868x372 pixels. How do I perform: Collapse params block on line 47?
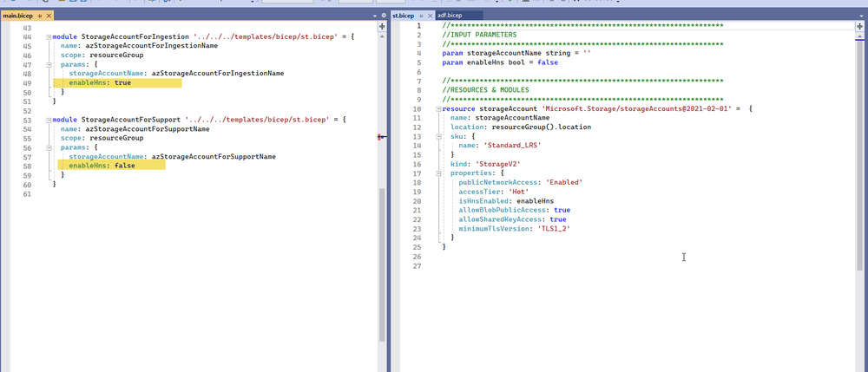coord(47,64)
